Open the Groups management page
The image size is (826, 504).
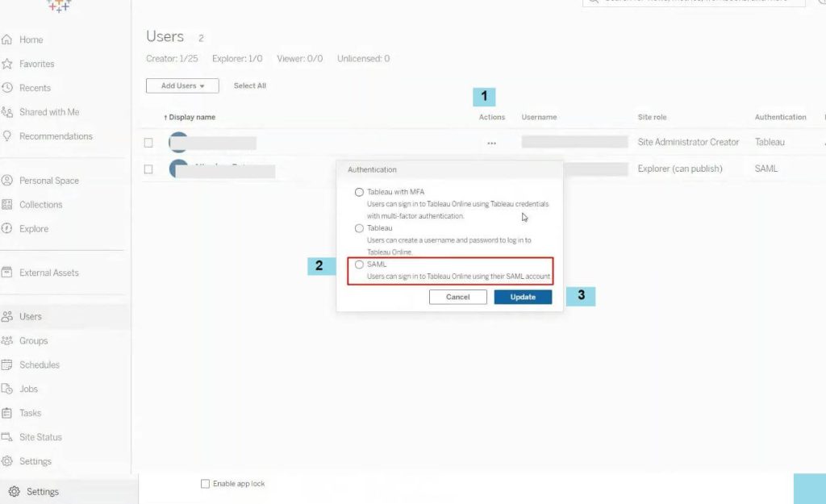point(32,340)
